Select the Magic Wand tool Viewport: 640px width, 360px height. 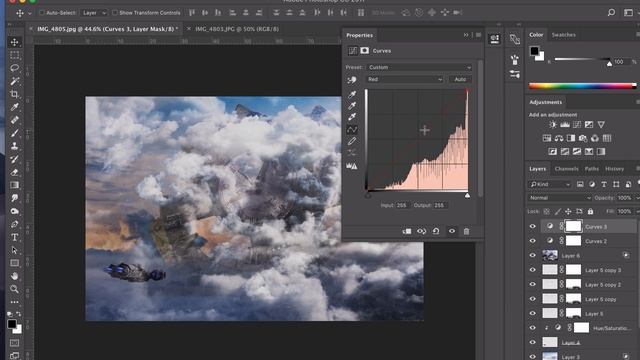(x=14, y=81)
